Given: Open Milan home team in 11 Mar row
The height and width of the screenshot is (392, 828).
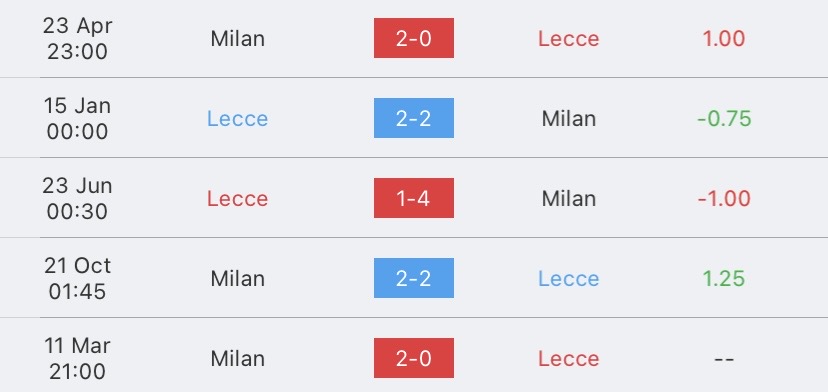Looking at the screenshot, I should tap(238, 359).
